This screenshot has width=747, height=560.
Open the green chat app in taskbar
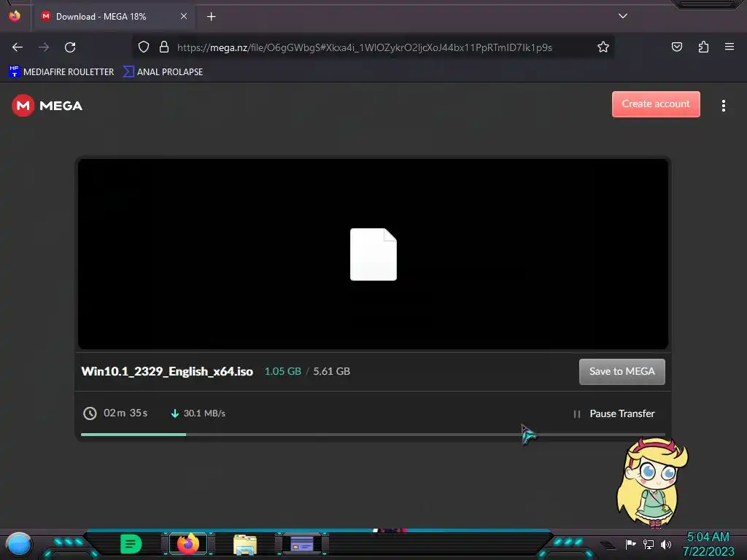(x=131, y=544)
